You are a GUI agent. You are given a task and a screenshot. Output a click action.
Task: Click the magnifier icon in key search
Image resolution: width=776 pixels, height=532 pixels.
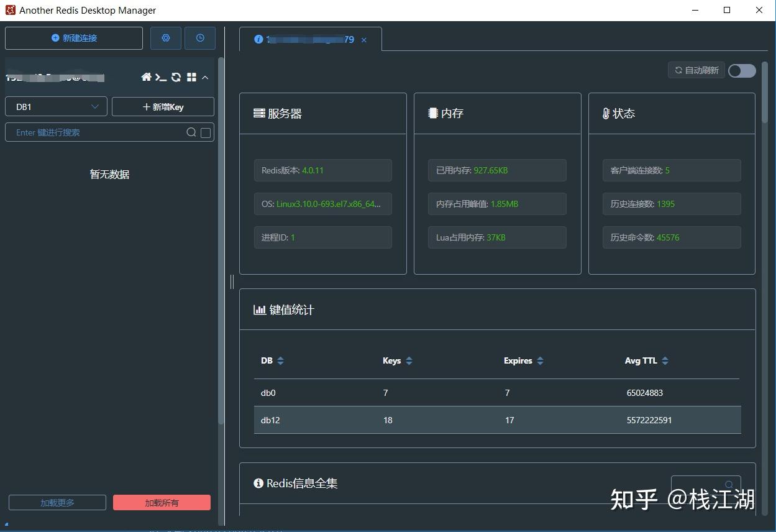[191, 132]
